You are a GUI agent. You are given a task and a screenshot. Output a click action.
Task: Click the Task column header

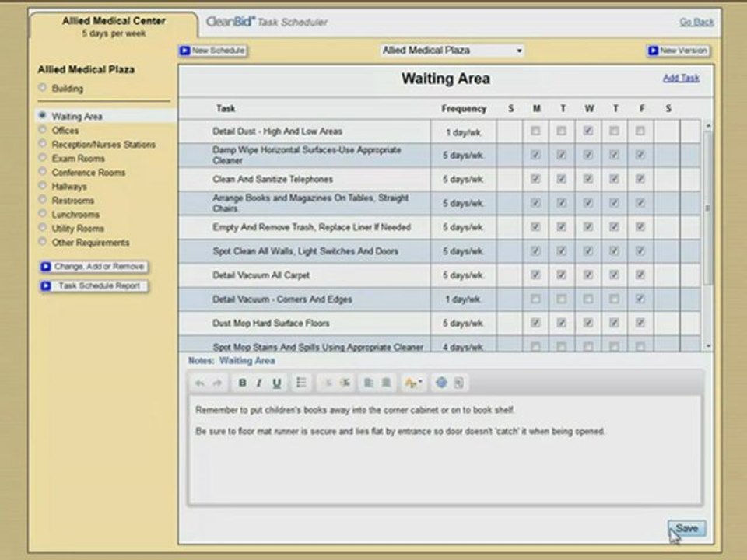coord(226,109)
